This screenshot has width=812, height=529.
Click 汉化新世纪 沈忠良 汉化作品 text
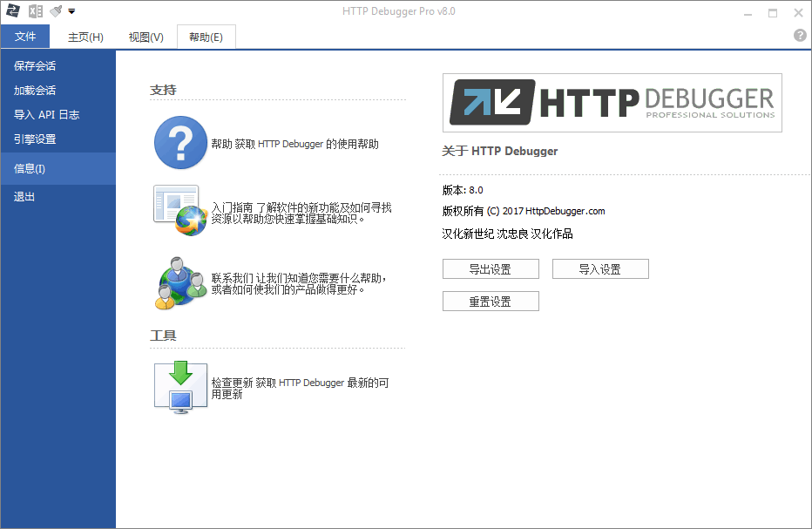click(x=507, y=234)
